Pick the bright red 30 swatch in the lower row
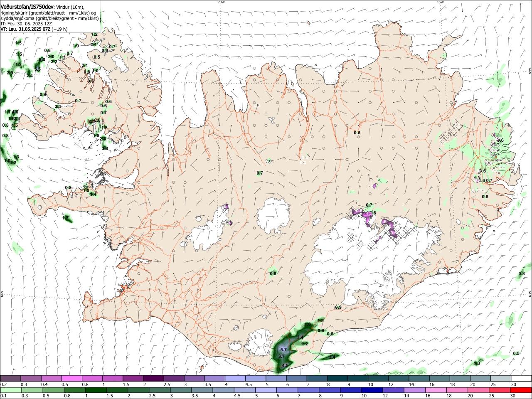This screenshot has height=399, width=532. tap(520, 390)
